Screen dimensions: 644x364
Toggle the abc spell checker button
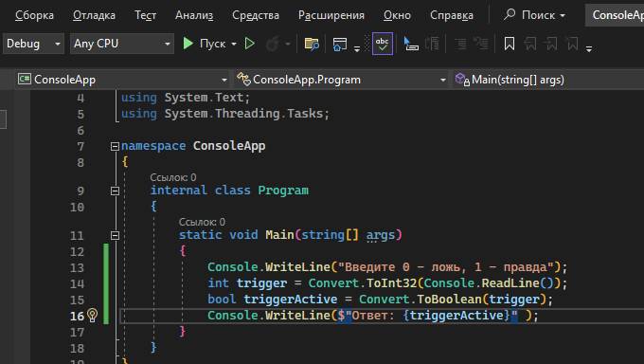tap(383, 44)
